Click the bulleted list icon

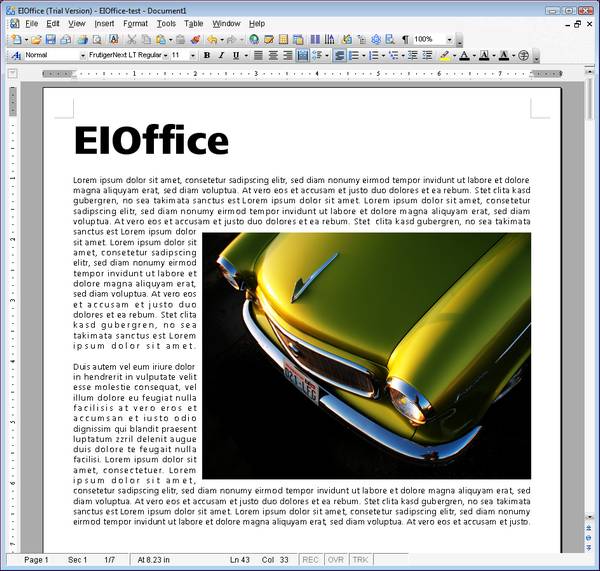coord(354,55)
